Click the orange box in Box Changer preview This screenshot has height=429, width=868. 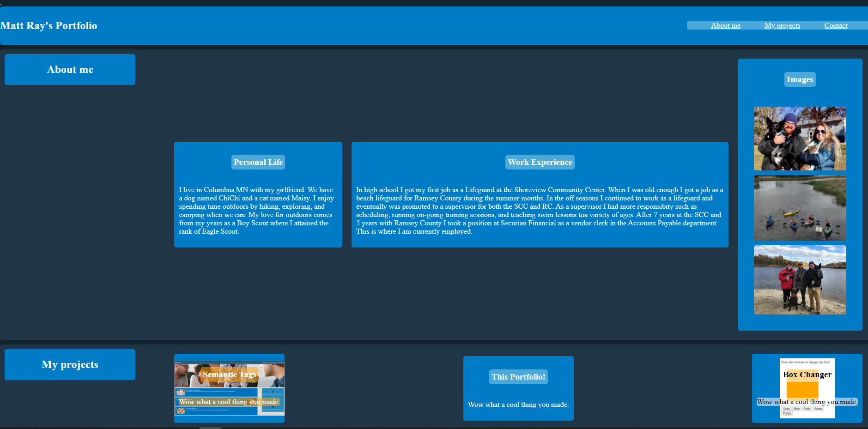pyautogui.click(x=802, y=389)
